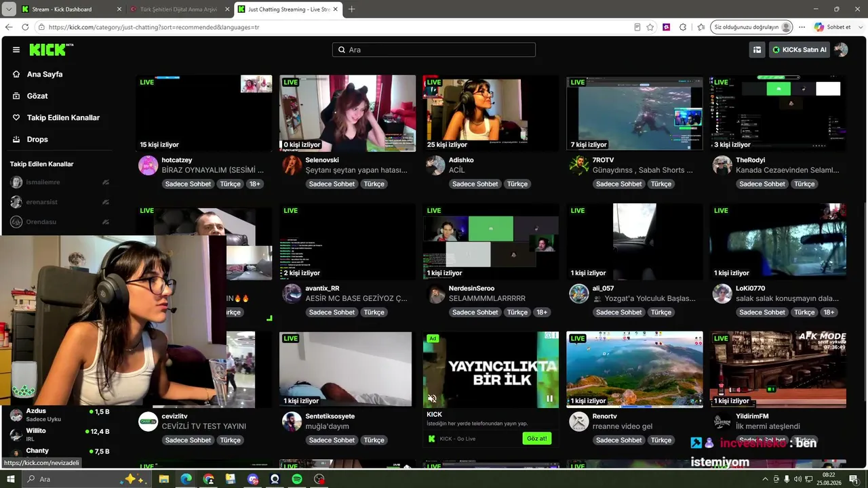Viewport: 868px width, 488px height.
Task: Reload the current page
Action: (x=25, y=27)
